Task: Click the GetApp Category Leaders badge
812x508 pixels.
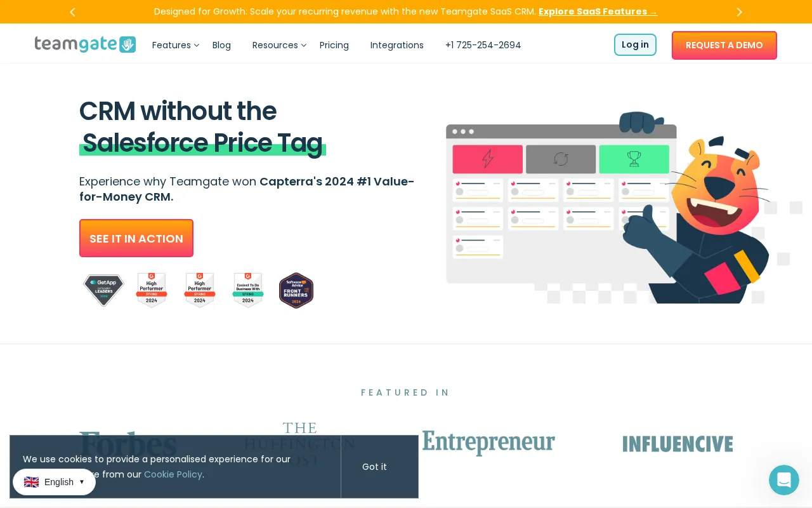Action: (103, 290)
